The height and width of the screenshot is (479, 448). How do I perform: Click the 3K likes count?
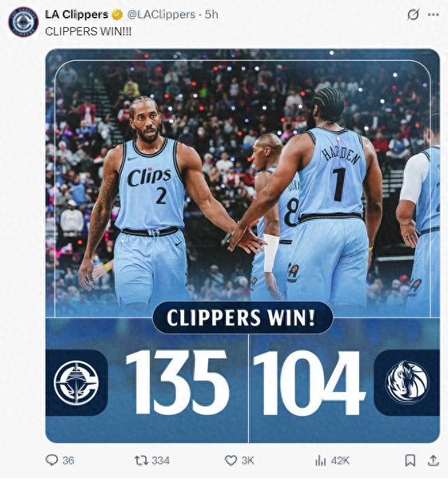tap(248, 461)
